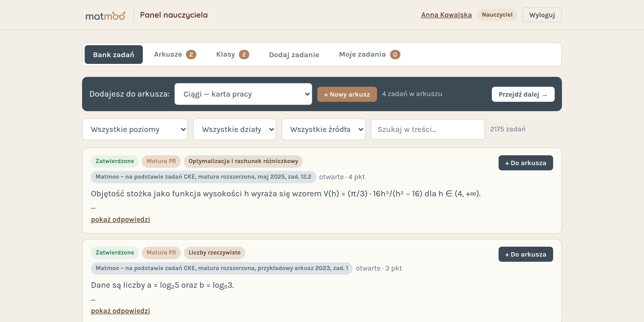Click the otwarte · 4 pkt label
Image resolution: width=644 pixels, height=322 pixels.
(x=342, y=177)
